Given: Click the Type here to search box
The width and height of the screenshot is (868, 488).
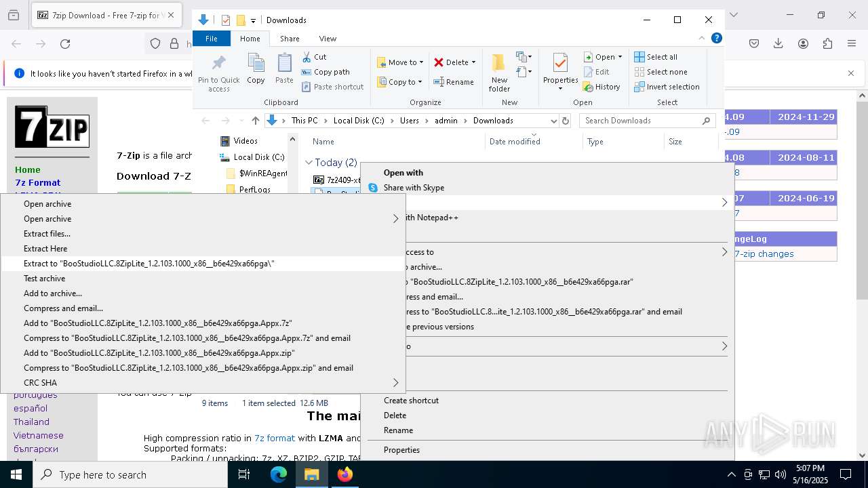Looking at the screenshot, I should (x=130, y=474).
